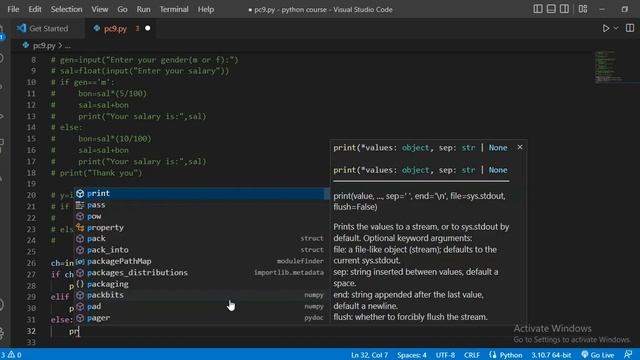Click commented line 18 print("Thank you")

(97, 173)
